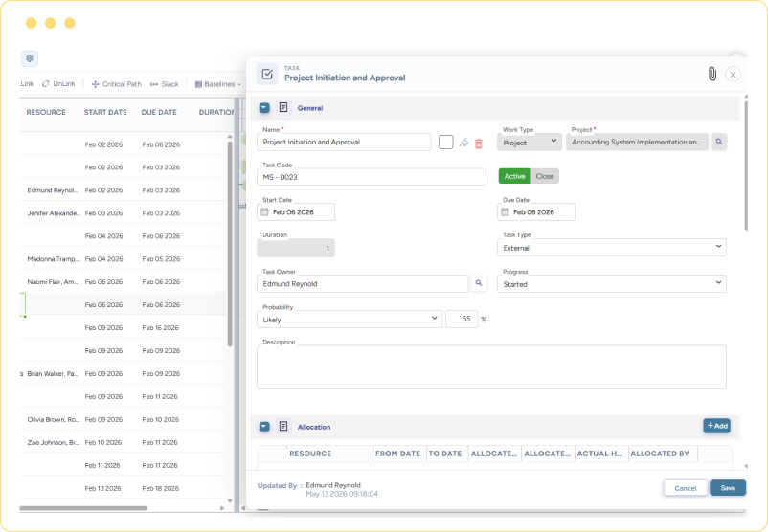768x532 pixels.
Task: Open the Start Date calendar icon
Action: [x=264, y=211]
